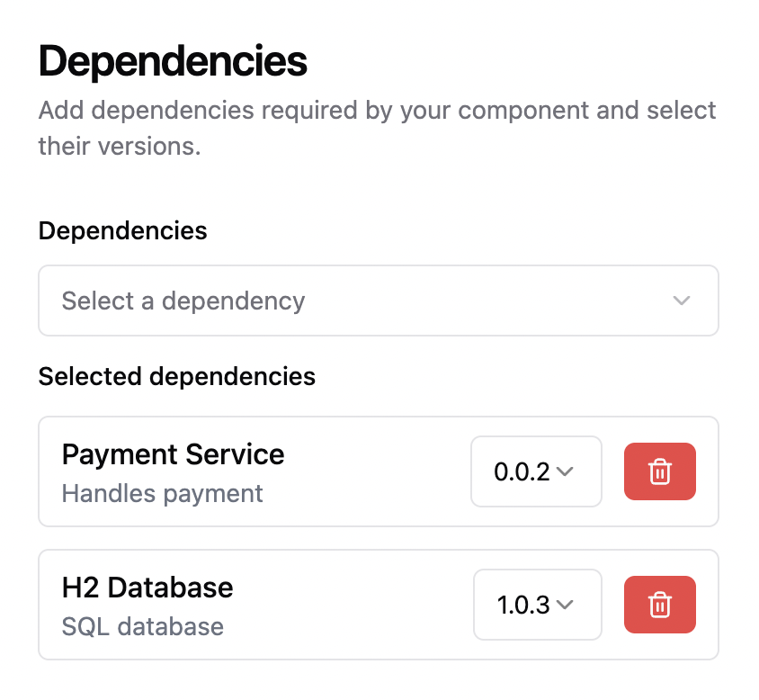Click the H2 Database dependency name
The height and width of the screenshot is (700, 759).
point(147,588)
